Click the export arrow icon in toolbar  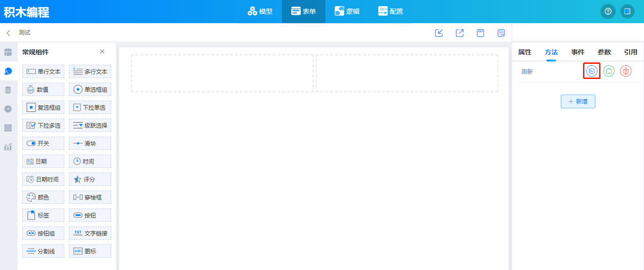click(460, 33)
